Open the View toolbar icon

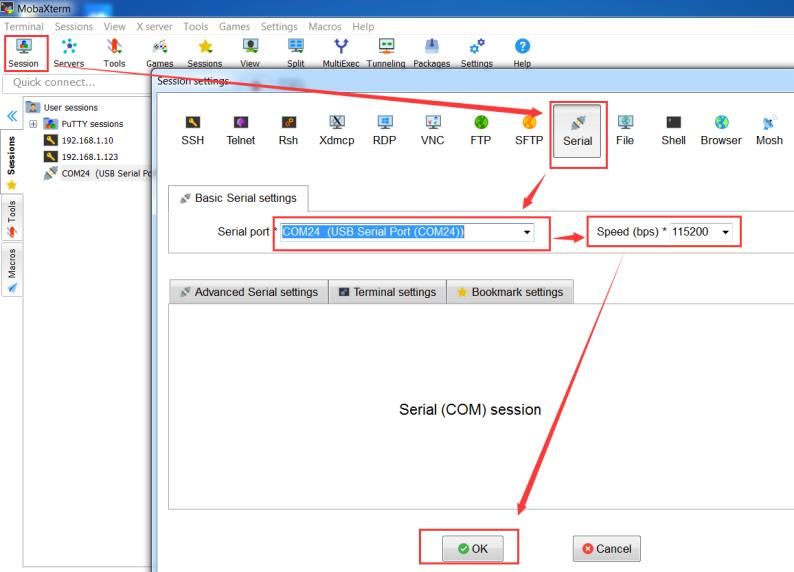[x=250, y=53]
